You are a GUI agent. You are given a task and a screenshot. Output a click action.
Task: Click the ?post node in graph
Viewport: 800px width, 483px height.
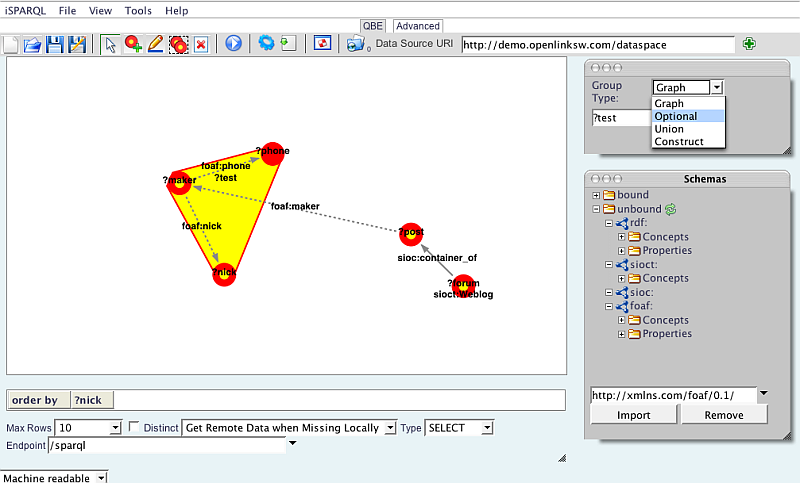coord(411,235)
